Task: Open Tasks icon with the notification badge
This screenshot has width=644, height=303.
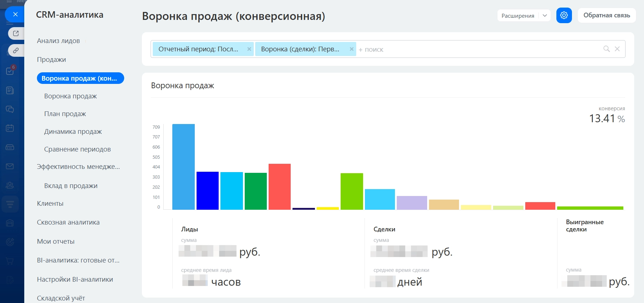Action: 10,71
